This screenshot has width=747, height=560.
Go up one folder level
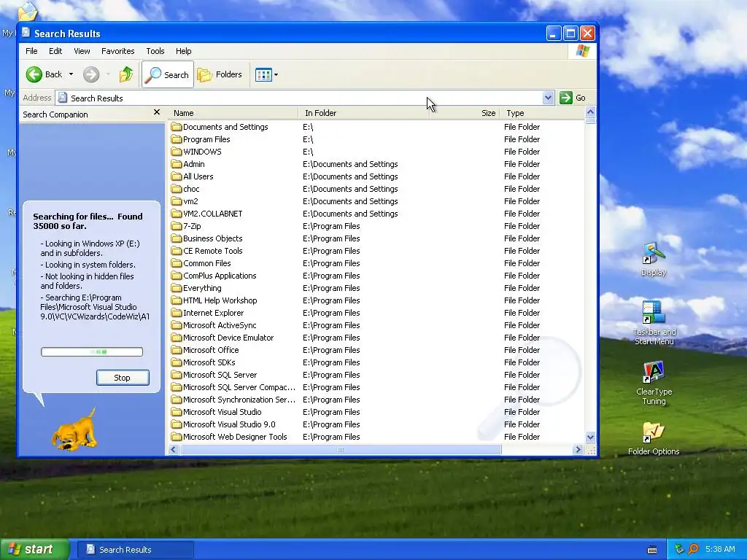pyautogui.click(x=126, y=74)
